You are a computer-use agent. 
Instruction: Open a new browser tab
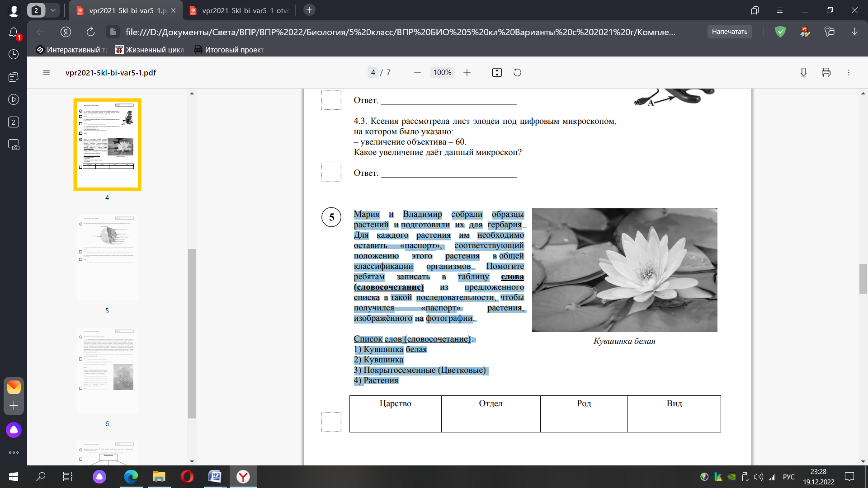coord(309,10)
